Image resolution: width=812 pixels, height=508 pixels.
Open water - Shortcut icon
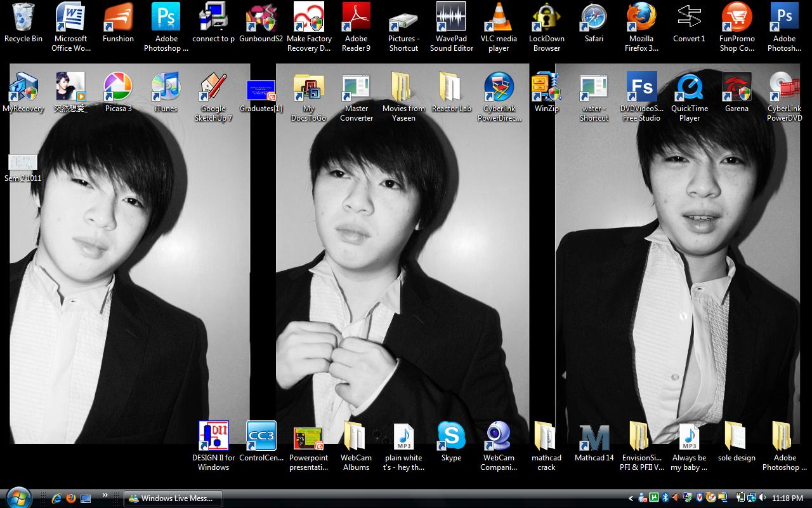(x=594, y=97)
